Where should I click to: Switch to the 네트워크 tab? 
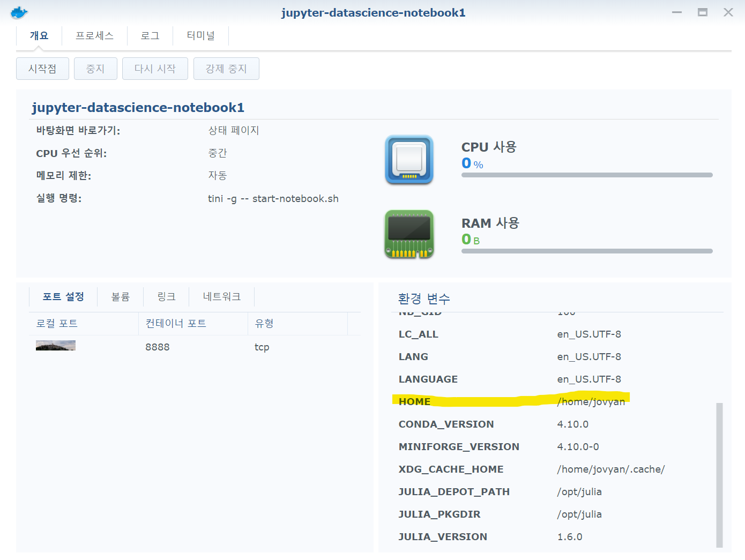222,296
